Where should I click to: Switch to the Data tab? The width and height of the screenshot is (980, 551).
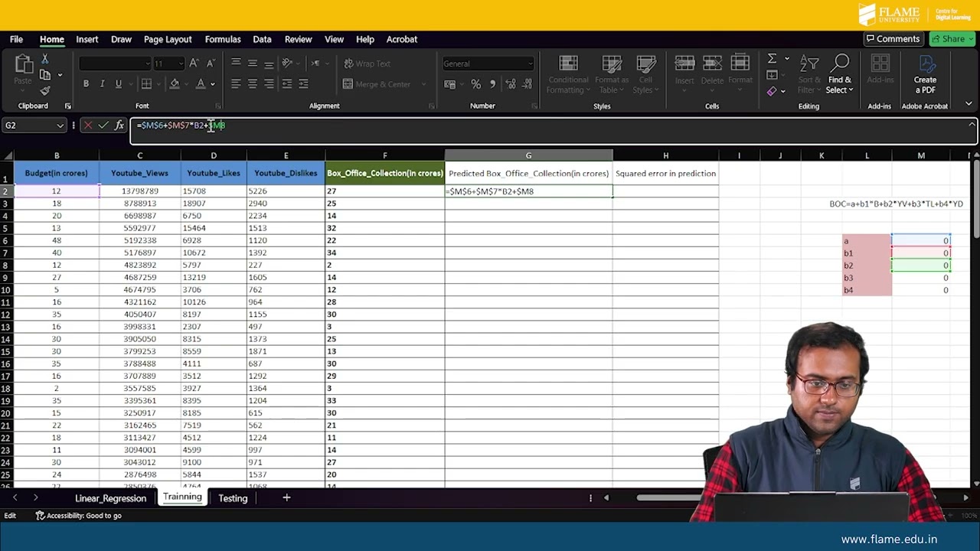262,39
